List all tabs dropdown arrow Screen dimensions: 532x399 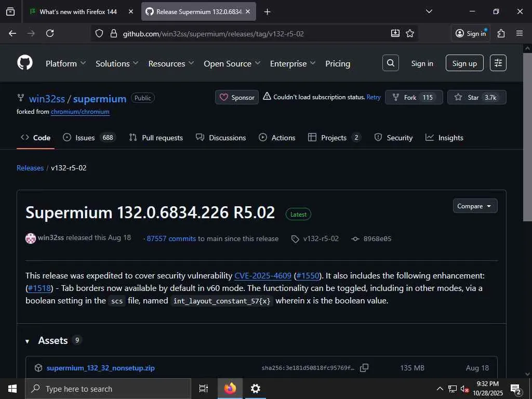pyautogui.click(x=429, y=11)
